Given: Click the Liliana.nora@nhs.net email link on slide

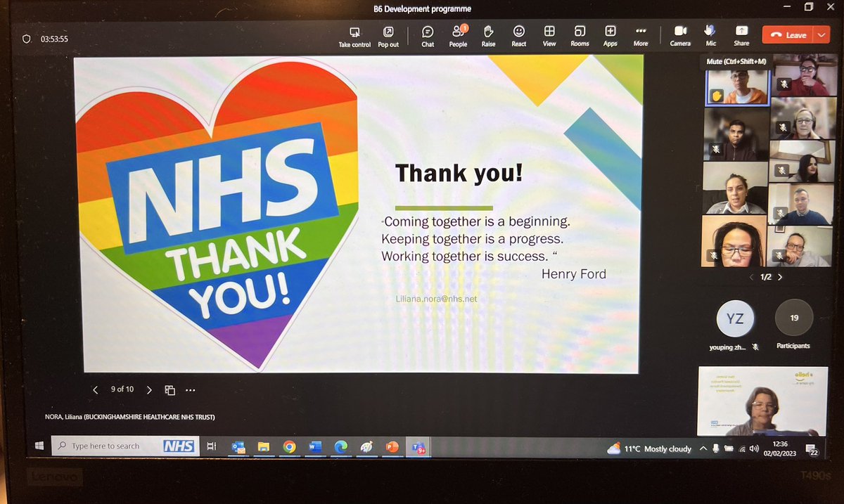Looking at the screenshot, I should [437, 299].
